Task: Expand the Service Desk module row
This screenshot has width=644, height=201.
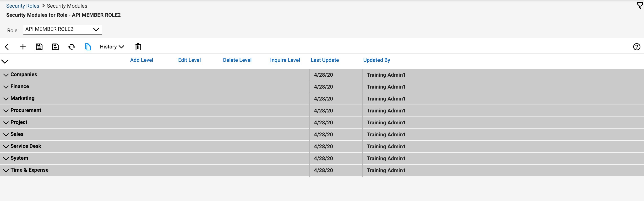Action: (6, 147)
